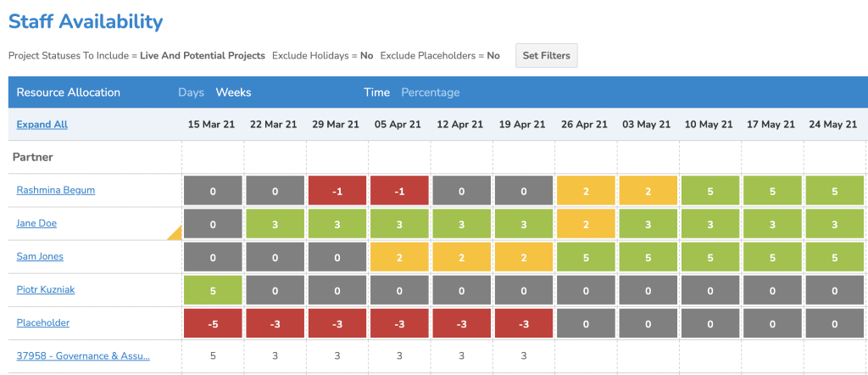Click the Placeholder resource link
This screenshot has width=868, height=375.
click(42, 322)
